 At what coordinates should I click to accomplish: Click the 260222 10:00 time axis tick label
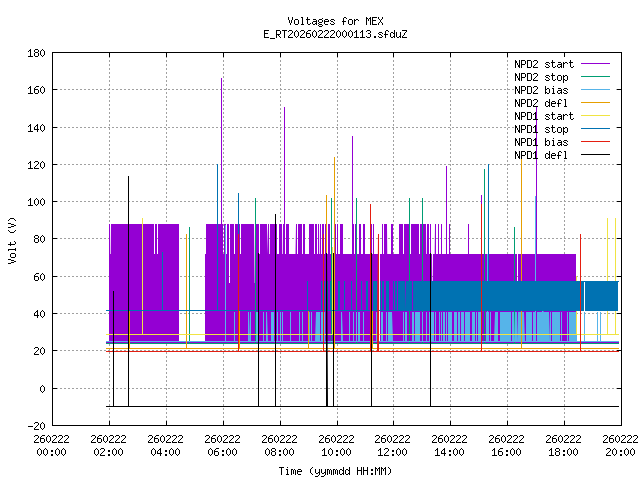(x=335, y=445)
